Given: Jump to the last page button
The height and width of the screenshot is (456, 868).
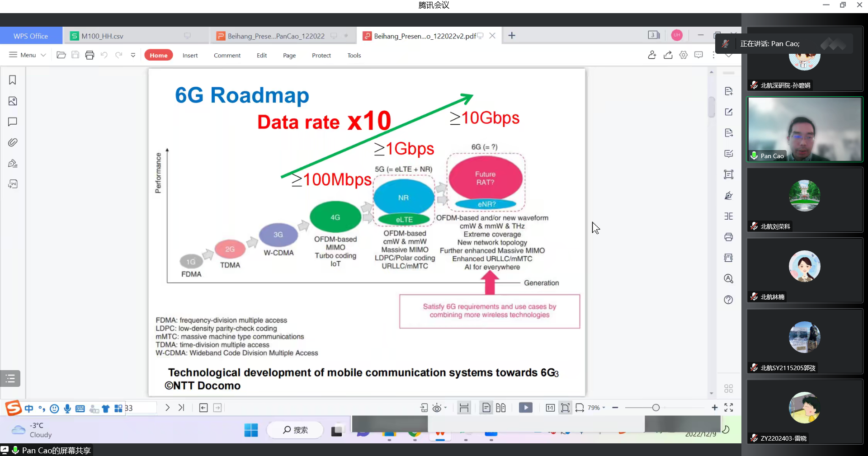Looking at the screenshot, I should pyautogui.click(x=181, y=408).
